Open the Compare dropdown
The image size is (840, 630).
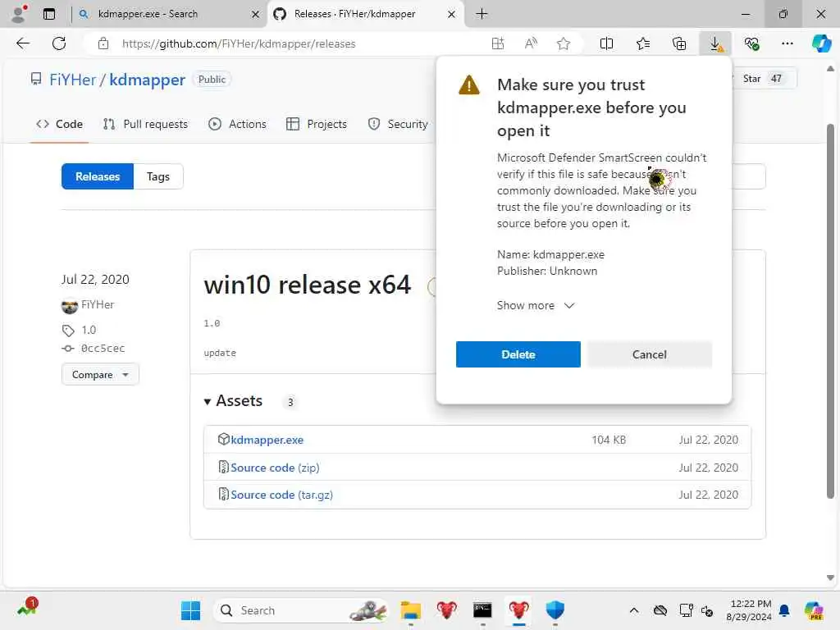100,374
